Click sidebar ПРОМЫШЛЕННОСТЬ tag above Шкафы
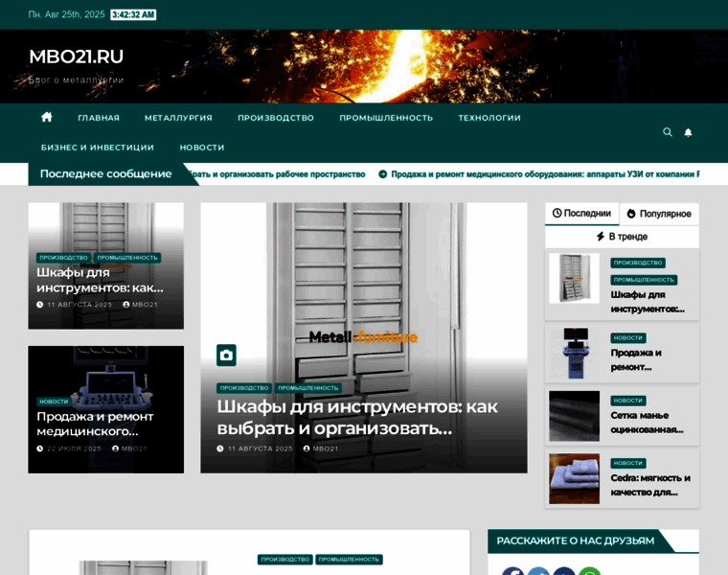 point(644,280)
